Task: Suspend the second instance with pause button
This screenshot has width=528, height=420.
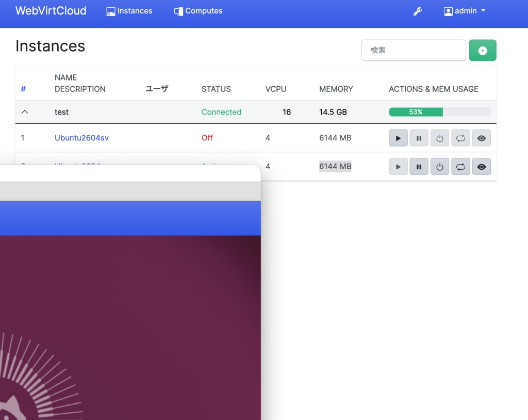Action: click(419, 167)
